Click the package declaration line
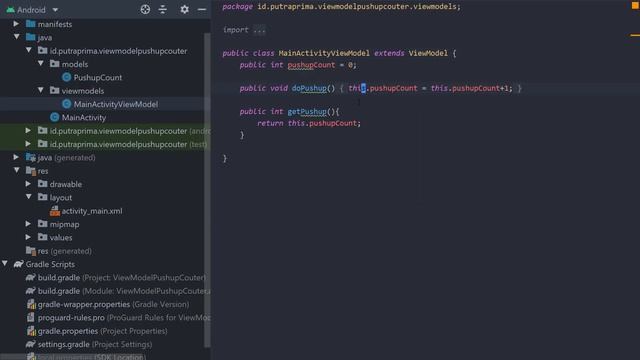Image resolution: width=640 pixels, height=360 pixels. tap(341, 7)
